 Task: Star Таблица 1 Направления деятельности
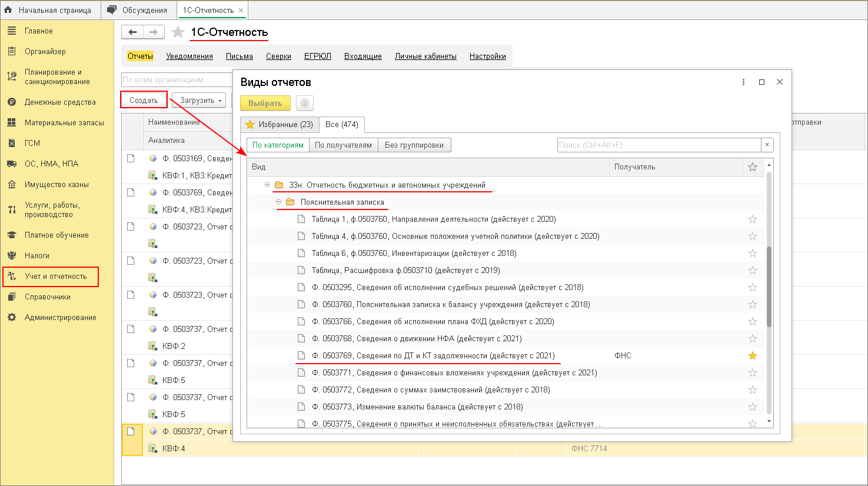(x=752, y=219)
